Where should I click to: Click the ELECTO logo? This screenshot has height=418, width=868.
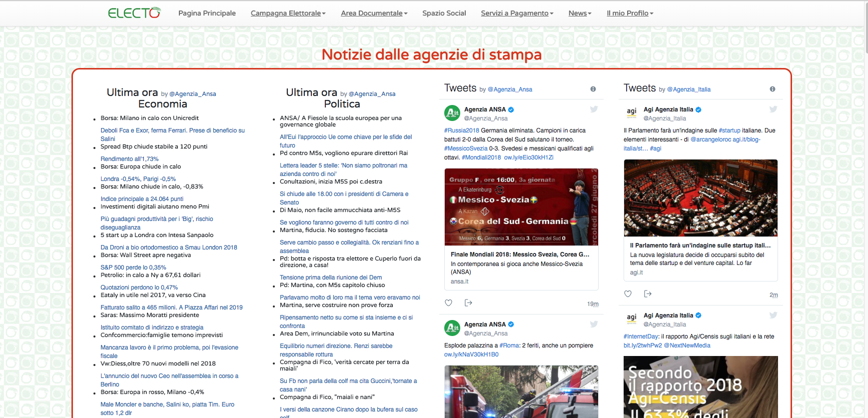(x=134, y=13)
